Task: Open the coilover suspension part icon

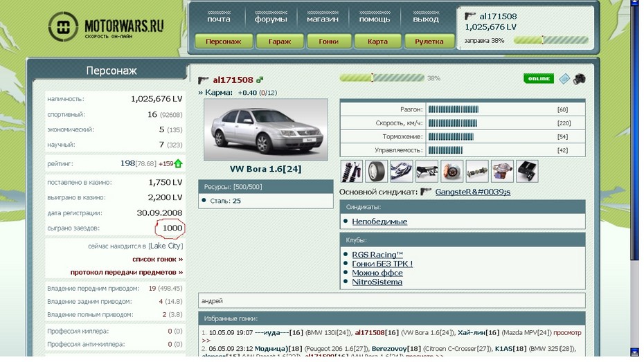Action: click(352, 171)
